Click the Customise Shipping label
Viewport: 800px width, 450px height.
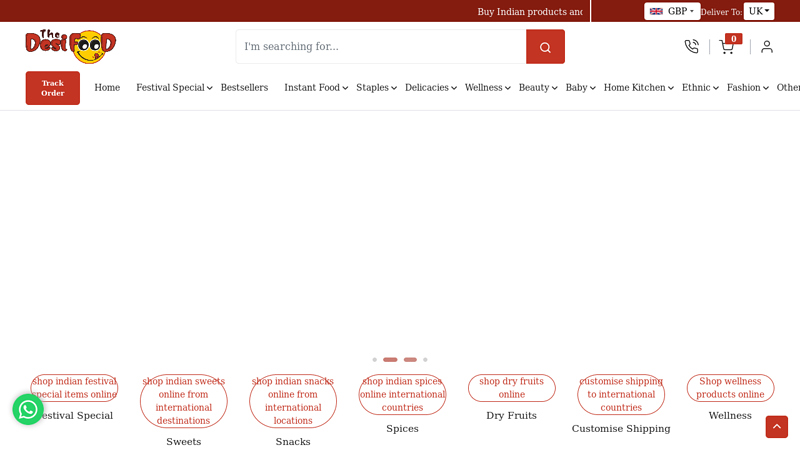tap(621, 429)
